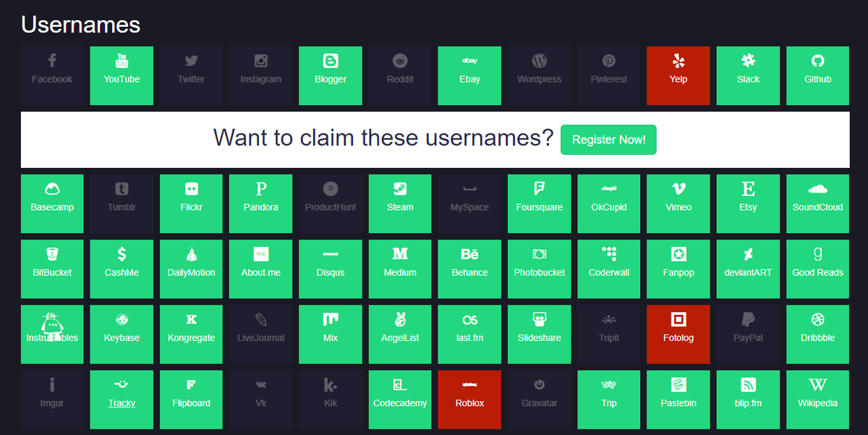The height and width of the screenshot is (435, 868).
Task: Open the Github tile
Action: pos(817,76)
